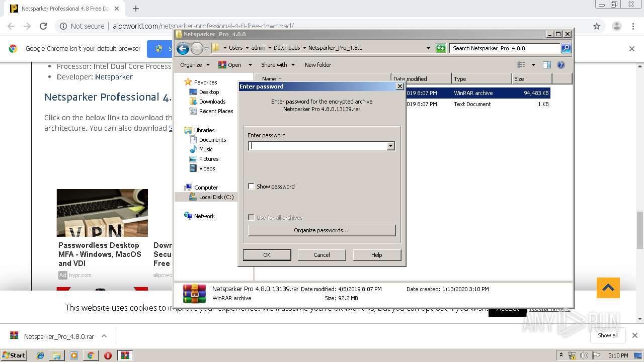Viewport: 644px width, 362px height.
Task: Open Chrome profile avatar icon
Action: 616,26
